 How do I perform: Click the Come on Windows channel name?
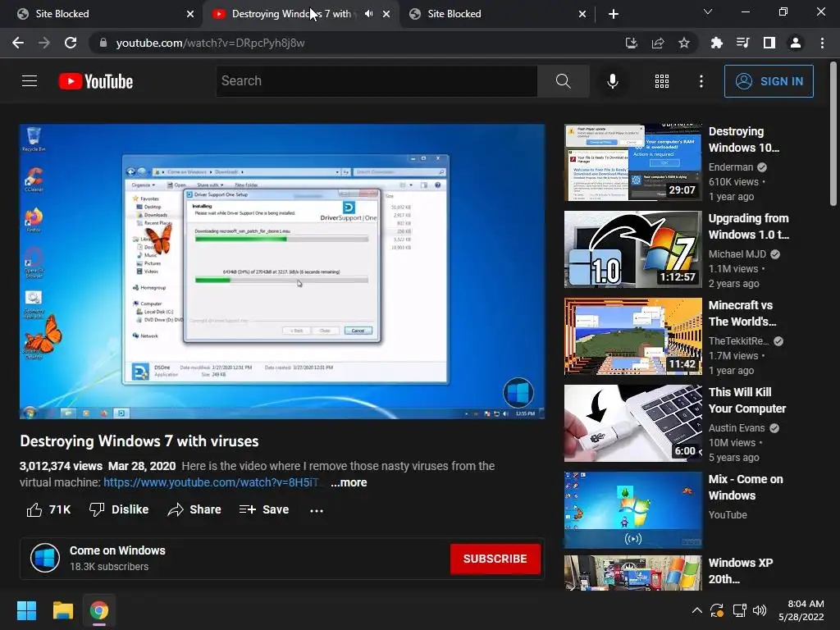[117, 550]
